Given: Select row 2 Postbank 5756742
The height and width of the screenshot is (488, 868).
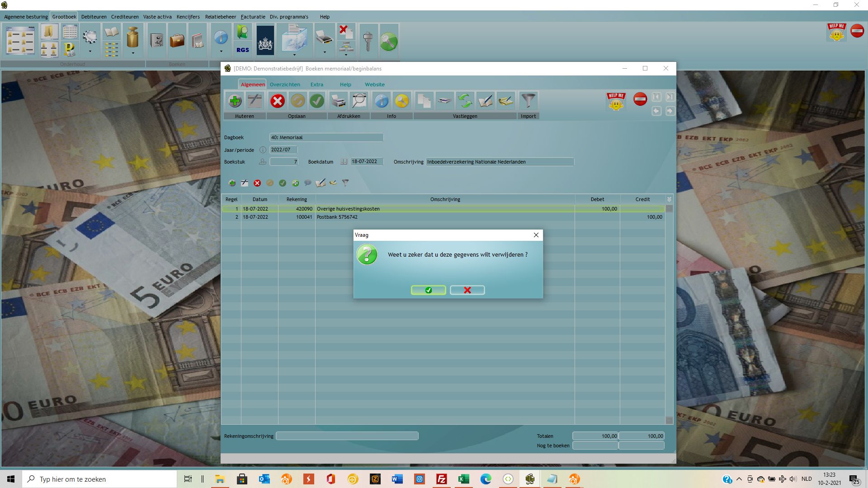Looking at the screenshot, I should 443,217.
